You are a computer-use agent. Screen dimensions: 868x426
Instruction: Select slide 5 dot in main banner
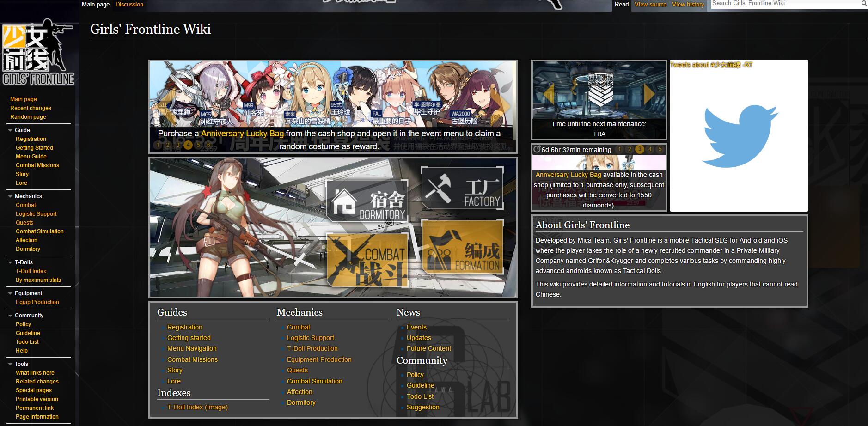(x=198, y=145)
